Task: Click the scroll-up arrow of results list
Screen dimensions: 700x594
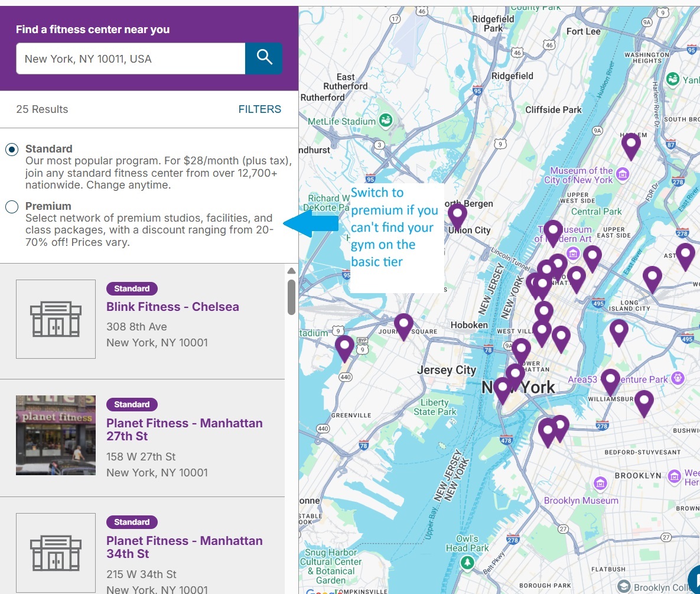Action: [291, 271]
